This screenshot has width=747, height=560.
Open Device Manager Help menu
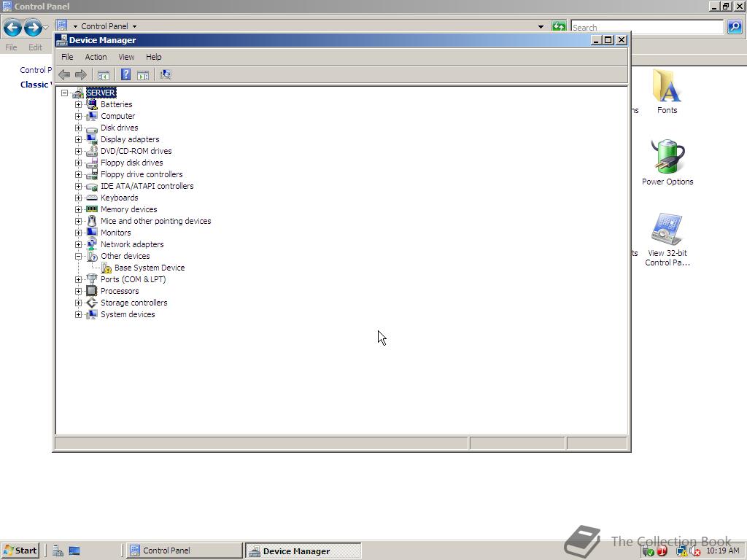pos(153,57)
